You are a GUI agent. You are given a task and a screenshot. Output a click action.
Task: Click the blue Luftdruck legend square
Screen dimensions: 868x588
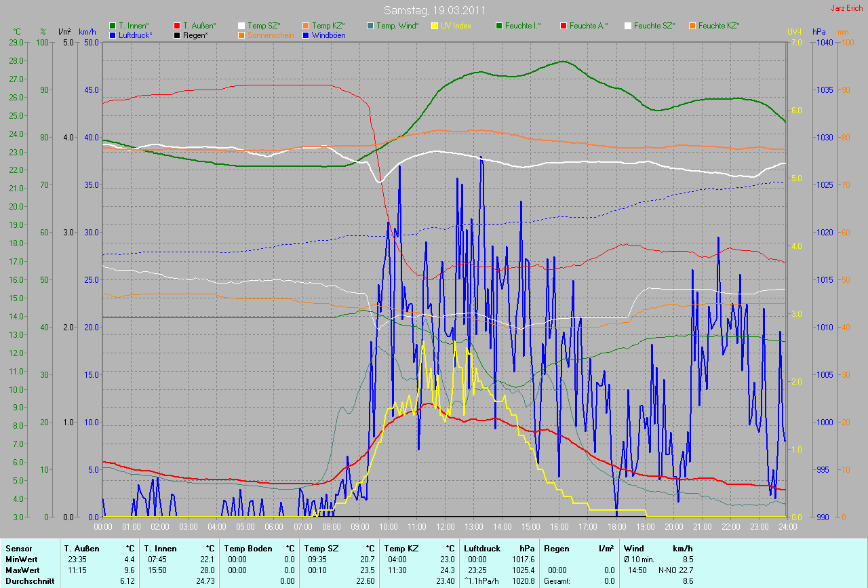[x=113, y=35]
